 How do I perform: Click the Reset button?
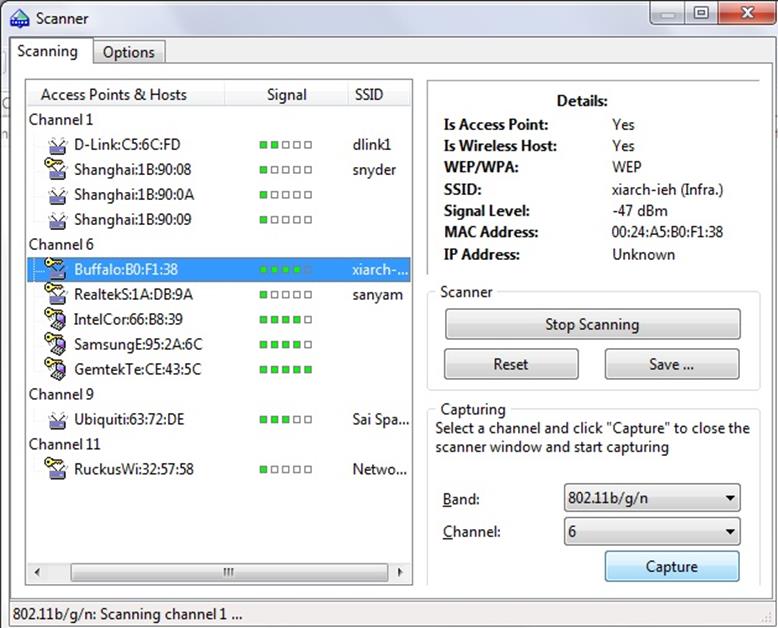(510, 364)
